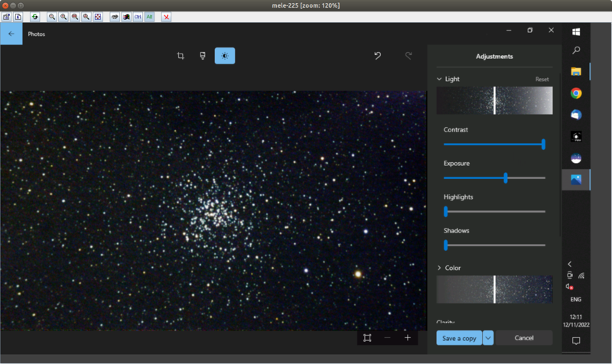Click fourth magnifier zoom icon in viewer toolbar

point(86,17)
